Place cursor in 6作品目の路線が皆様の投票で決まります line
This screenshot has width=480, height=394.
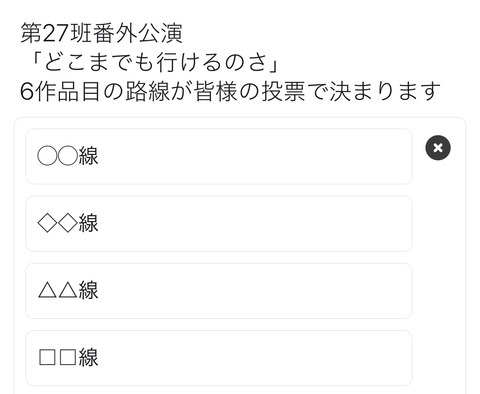tap(230, 91)
